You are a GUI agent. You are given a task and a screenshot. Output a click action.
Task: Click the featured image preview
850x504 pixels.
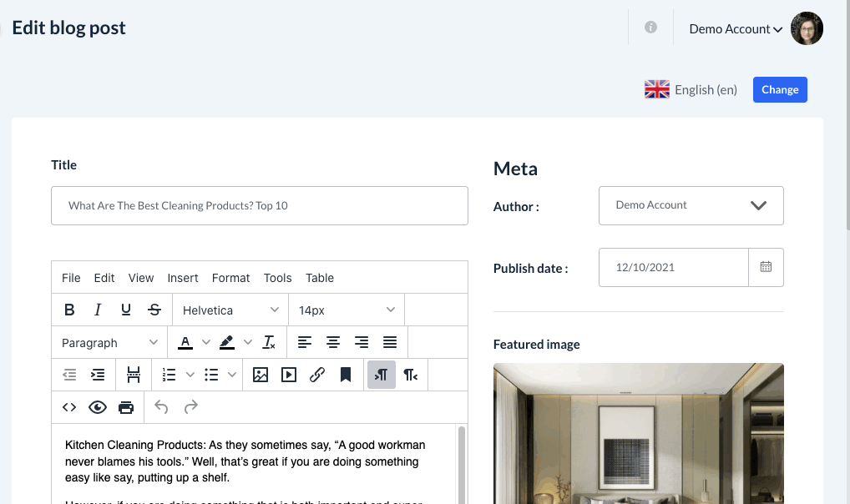coord(639,434)
